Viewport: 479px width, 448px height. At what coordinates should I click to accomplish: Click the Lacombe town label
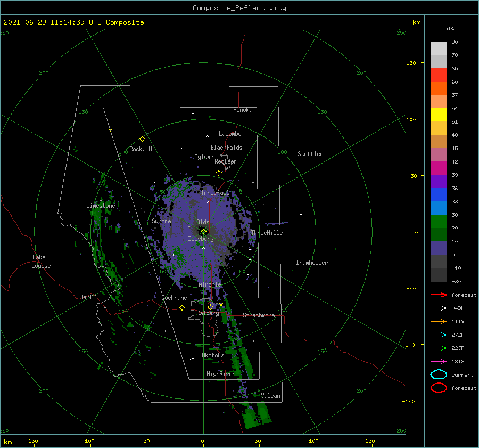[x=230, y=134]
